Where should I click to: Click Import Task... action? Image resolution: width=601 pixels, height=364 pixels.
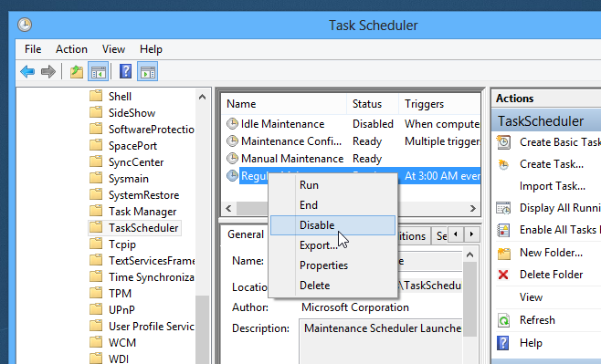(553, 186)
